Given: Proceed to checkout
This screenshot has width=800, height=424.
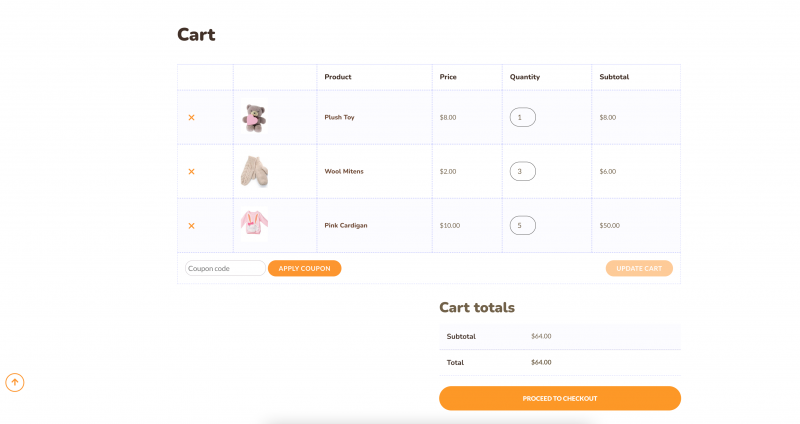Looking at the screenshot, I should coord(560,398).
